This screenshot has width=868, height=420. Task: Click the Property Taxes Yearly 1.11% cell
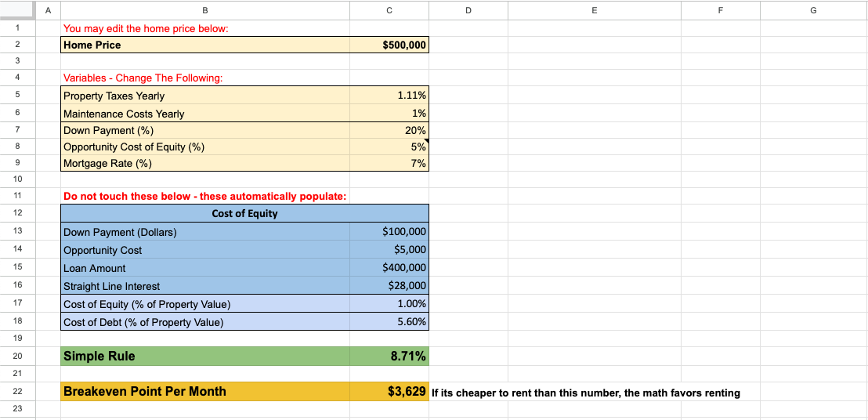click(389, 96)
